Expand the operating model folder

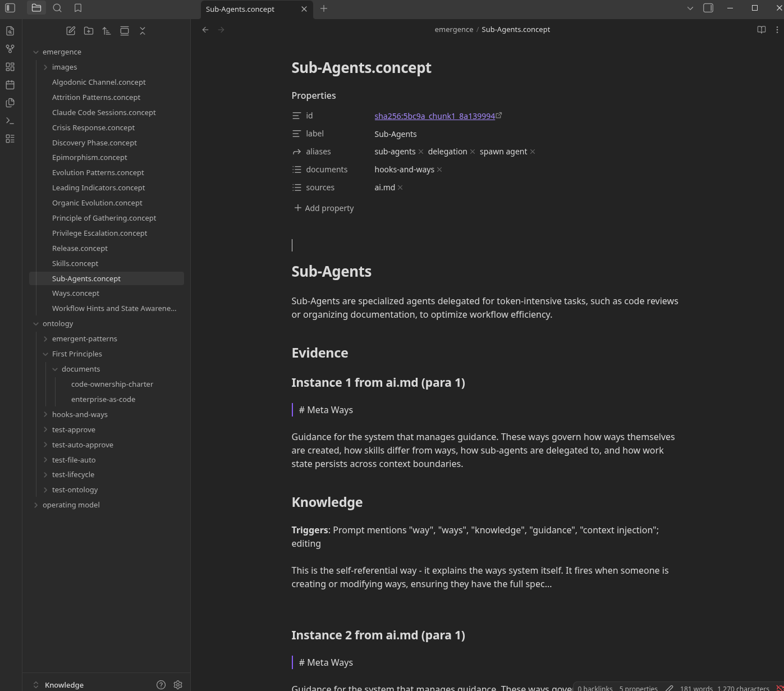(x=36, y=505)
